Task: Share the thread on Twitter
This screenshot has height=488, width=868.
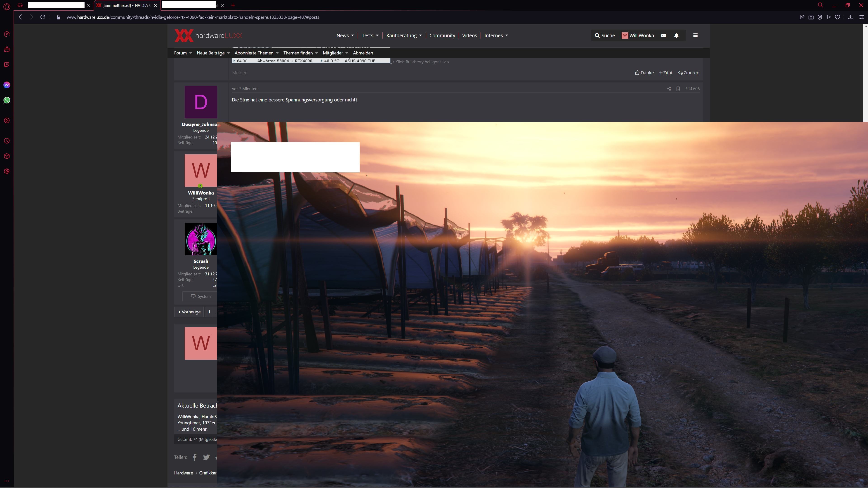Action: pos(206,457)
